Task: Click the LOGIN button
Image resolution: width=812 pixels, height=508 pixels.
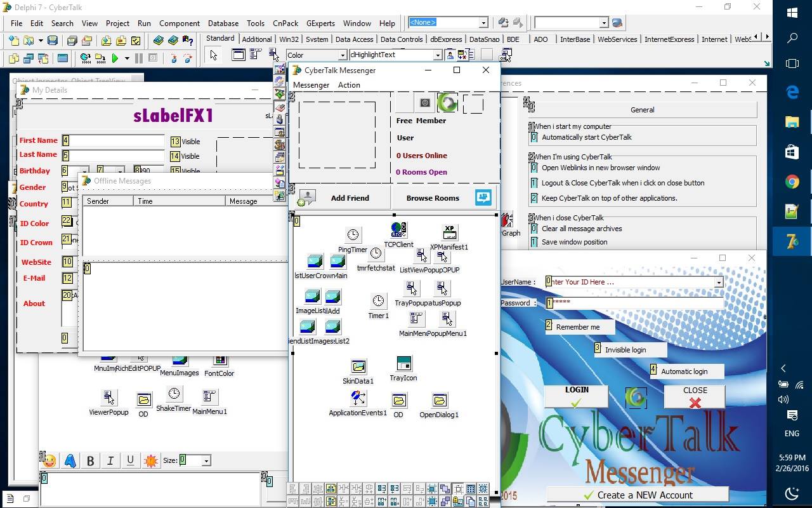Action: pyautogui.click(x=576, y=397)
